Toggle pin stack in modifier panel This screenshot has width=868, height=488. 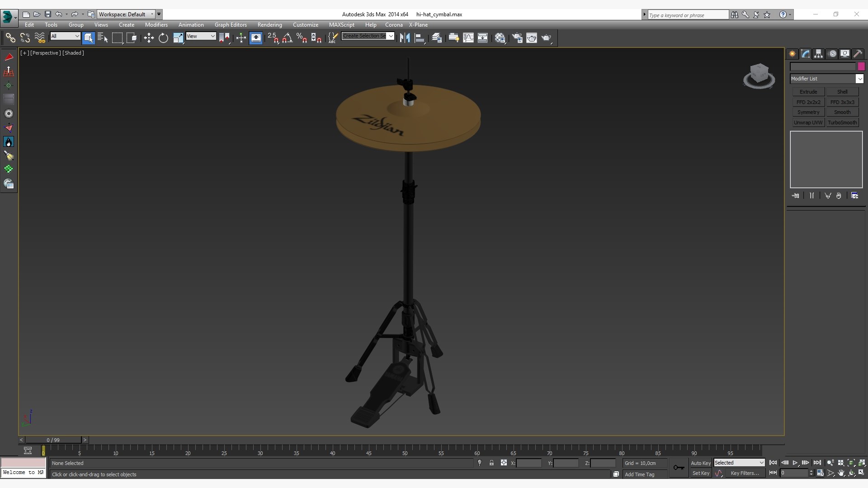pyautogui.click(x=796, y=196)
